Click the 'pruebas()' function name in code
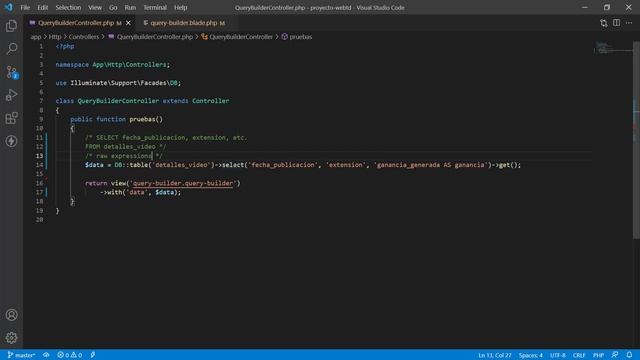 [146, 119]
